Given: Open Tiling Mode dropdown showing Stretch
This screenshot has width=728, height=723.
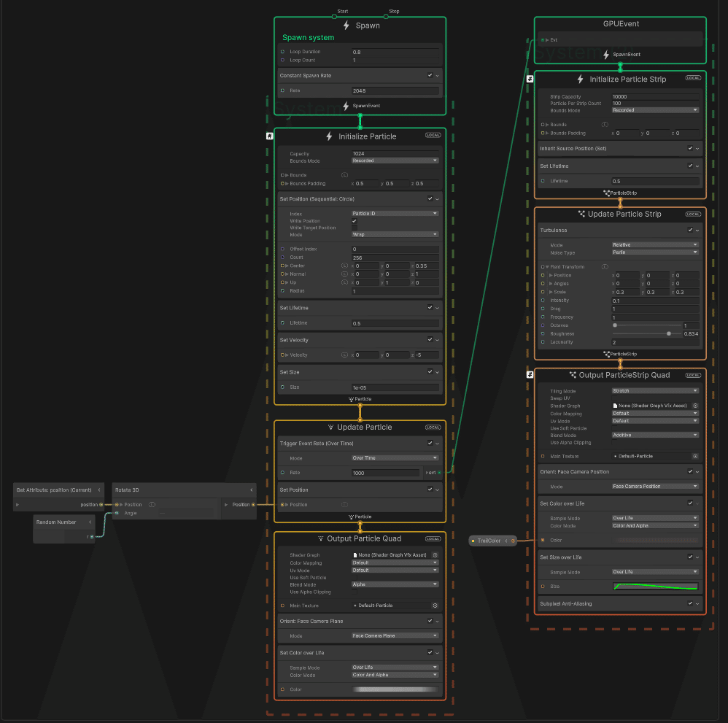Looking at the screenshot, I should [656, 391].
